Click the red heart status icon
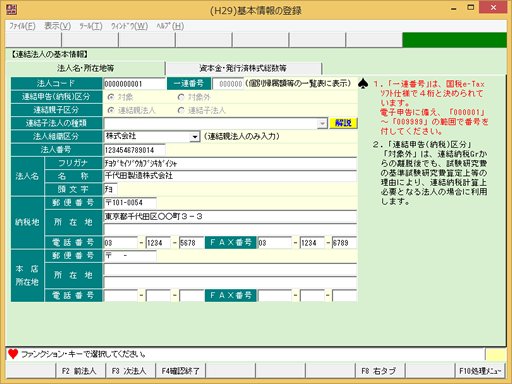This screenshot has height=384, width=512. [13, 354]
